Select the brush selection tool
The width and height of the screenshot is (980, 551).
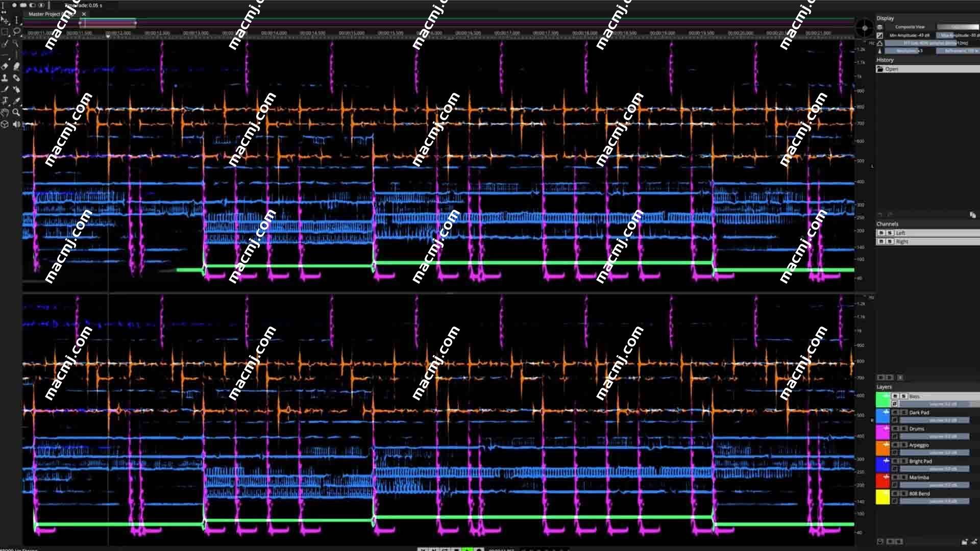pyautogui.click(x=5, y=43)
